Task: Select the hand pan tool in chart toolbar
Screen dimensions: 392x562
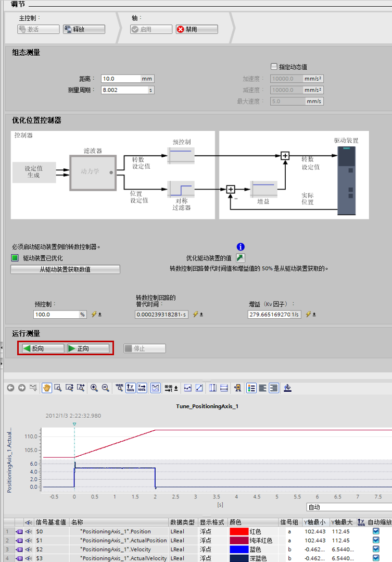Action: click(x=47, y=388)
